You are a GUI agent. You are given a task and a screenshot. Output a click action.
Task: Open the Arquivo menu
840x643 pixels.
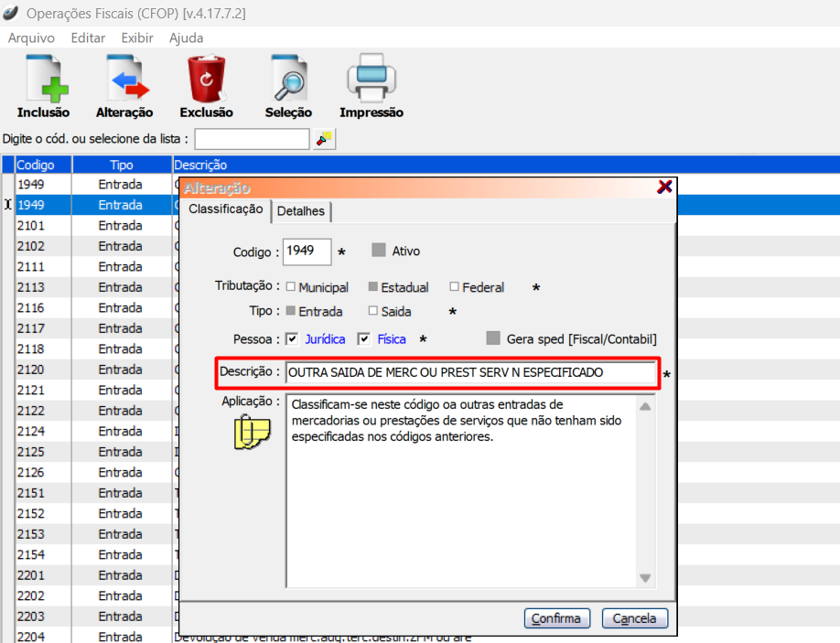(x=31, y=38)
